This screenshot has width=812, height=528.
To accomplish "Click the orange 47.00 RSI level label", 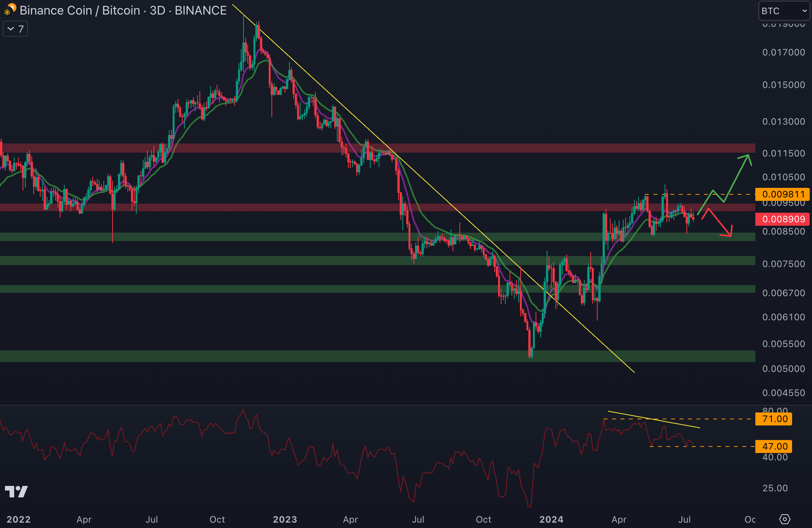I will click(774, 447).
